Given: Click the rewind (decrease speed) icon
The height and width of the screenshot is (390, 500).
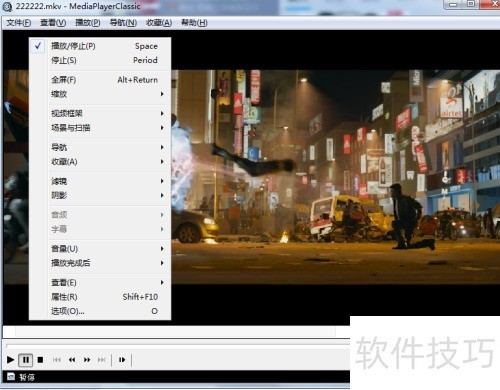Looking at the screenshot, I should tap(72, 360).
